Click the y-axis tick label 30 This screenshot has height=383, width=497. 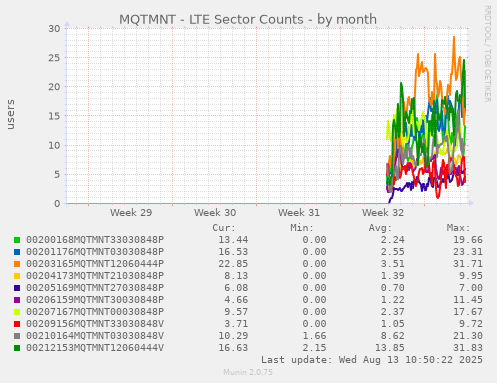(54, 29)
